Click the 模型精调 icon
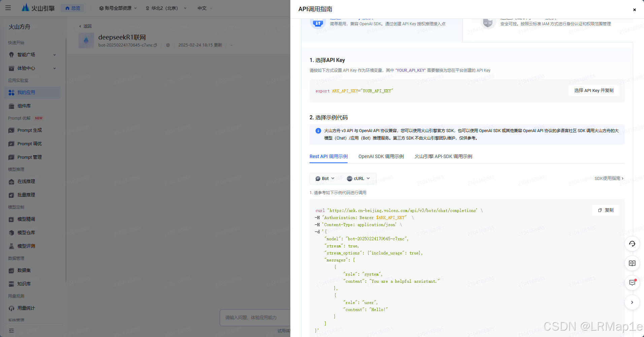Image resolution: width=644 pixels, height=337 pixels. [11, 219]
